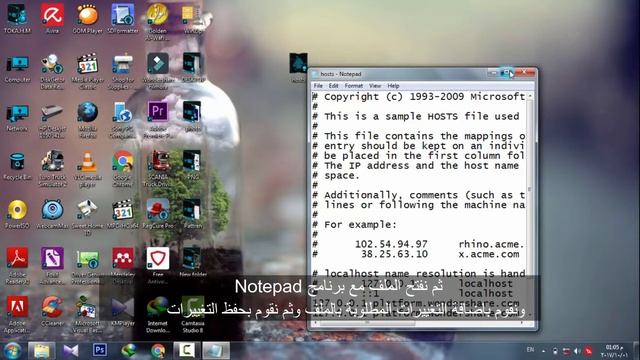The height and width of the screenshot is (360, 640).
Task: Open the Computer desktop icon
Action: click(x=17, y=69)
